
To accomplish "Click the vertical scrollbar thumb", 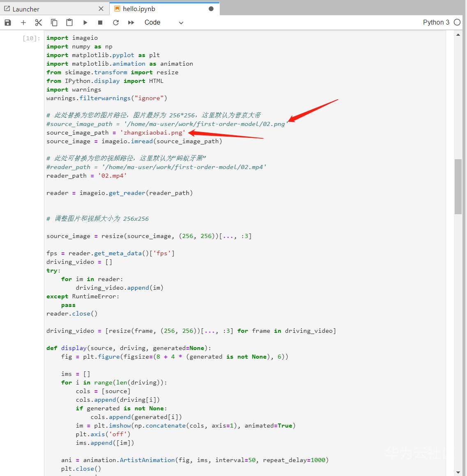I will click(x=458, y=187).
